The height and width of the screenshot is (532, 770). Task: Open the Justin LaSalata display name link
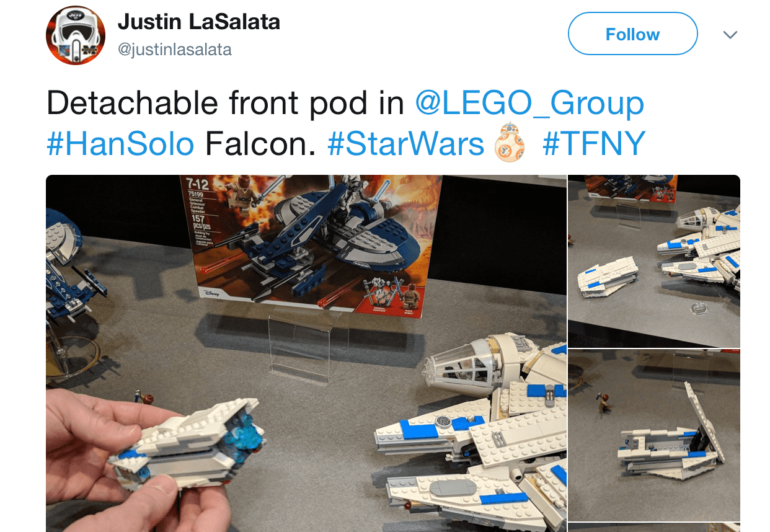coord(199,22)
